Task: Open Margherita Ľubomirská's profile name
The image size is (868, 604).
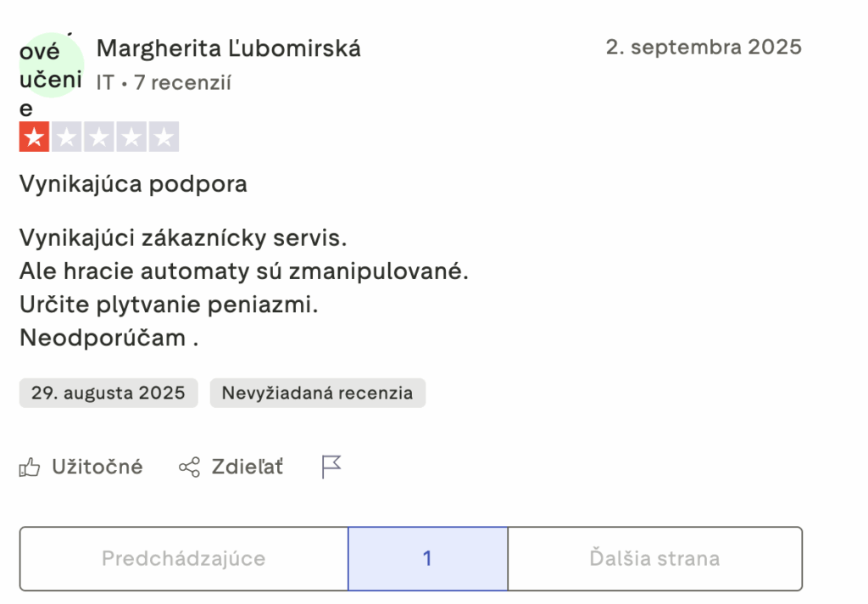Action: click(229, 48)
